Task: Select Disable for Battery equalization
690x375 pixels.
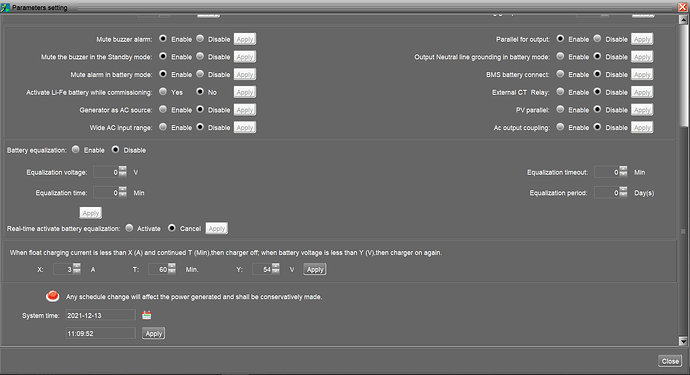Action: 115,150
